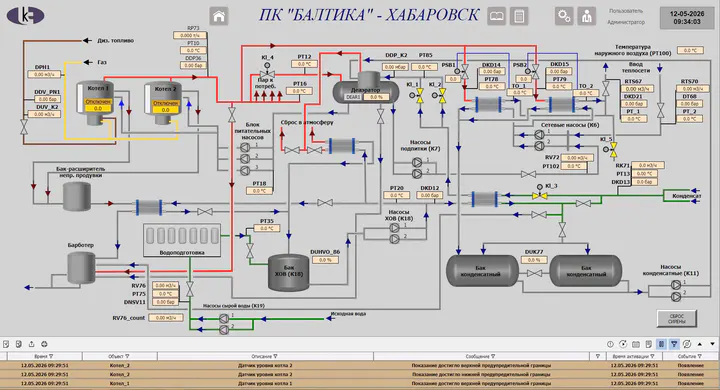Expand alarm panel with the down arrow
720x390 pixels.
(x=712, y=344)
